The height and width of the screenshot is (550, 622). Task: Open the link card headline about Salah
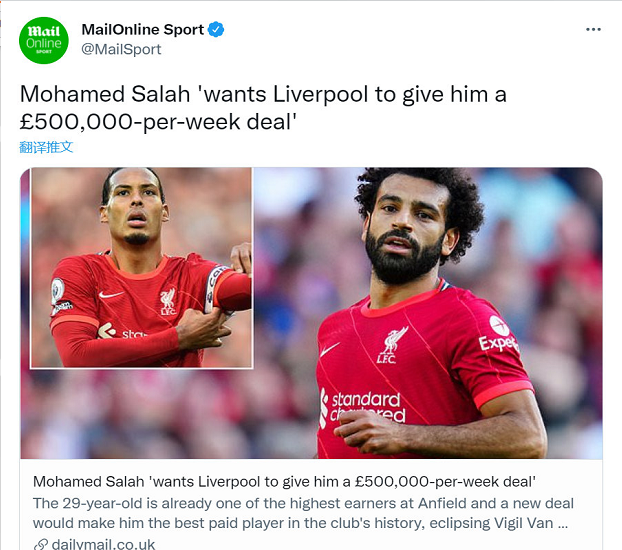pyautogui.click(x=284, y=481)
